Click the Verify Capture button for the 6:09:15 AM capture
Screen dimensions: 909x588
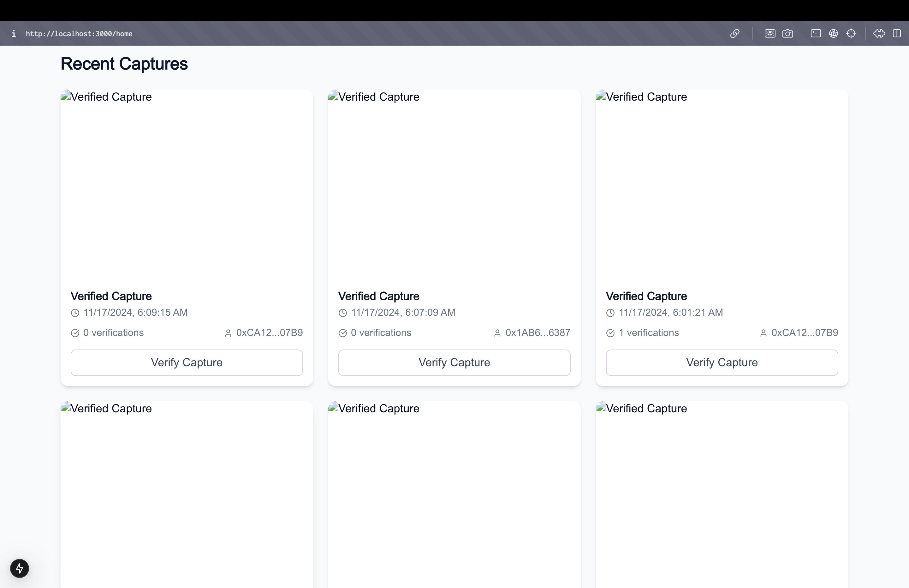coord(187,362)
